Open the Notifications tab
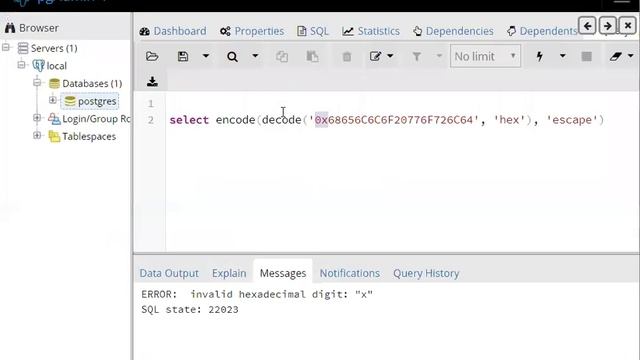This screenshot has width=640, height=360. (x=349, y=273)
